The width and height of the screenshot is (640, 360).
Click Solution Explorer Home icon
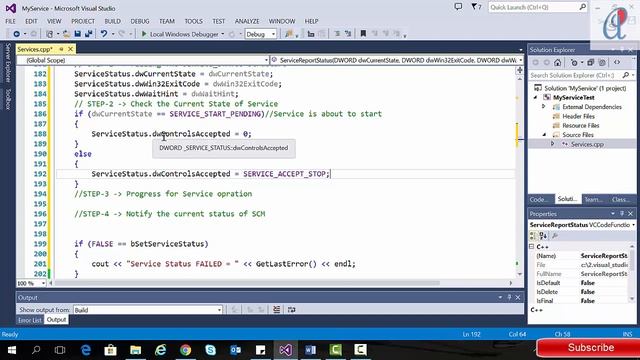coord(558,62)
